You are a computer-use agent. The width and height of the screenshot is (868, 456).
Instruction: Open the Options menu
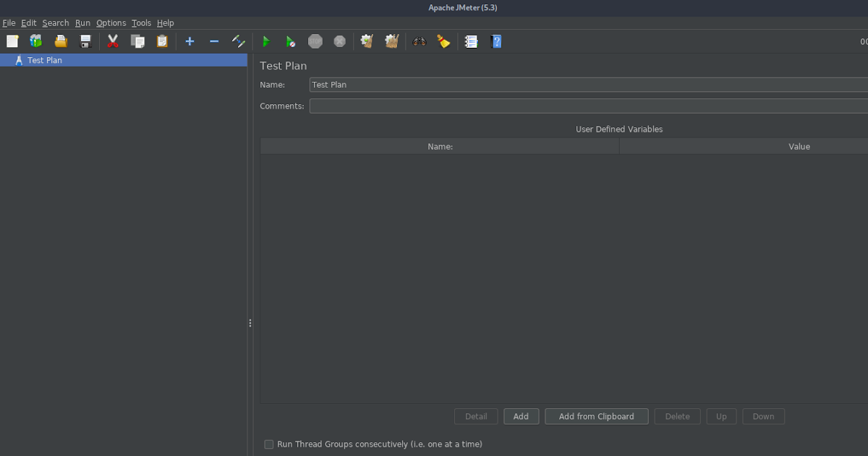(x=111, y=23)
